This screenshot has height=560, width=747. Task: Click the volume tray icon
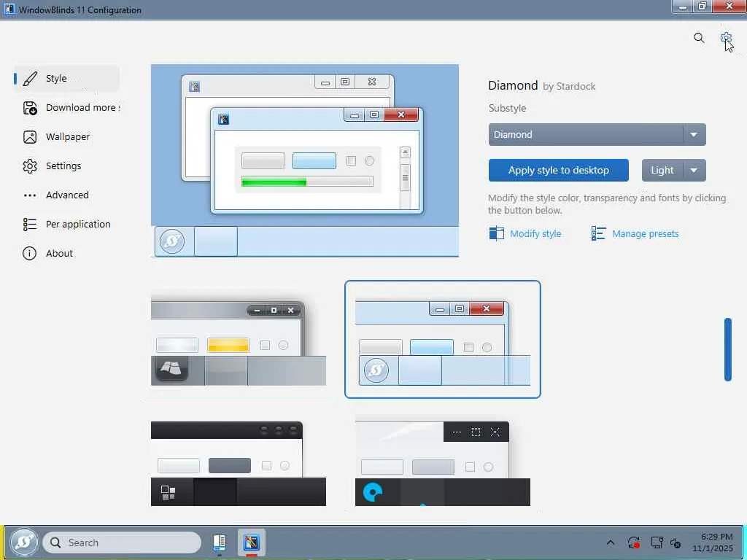pos(676,542)
